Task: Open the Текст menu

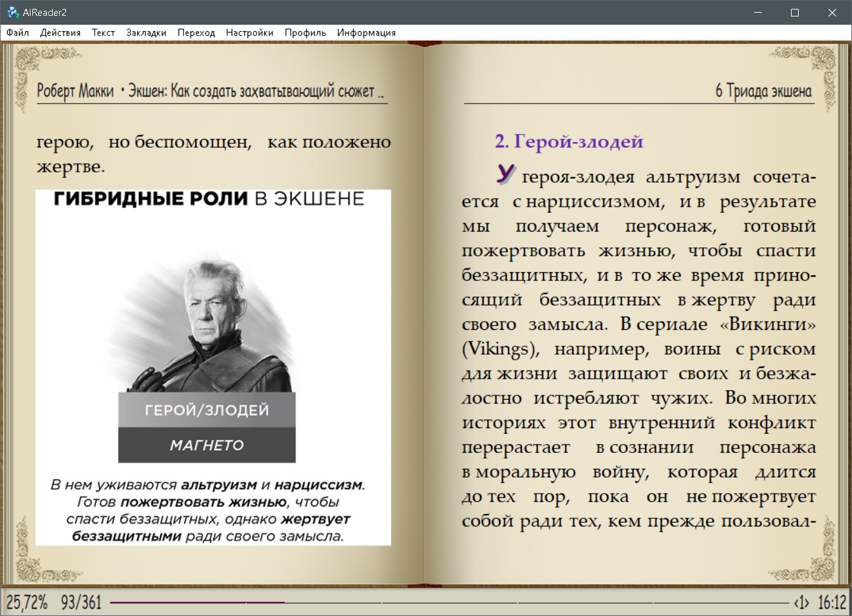Action: [103, 32]
